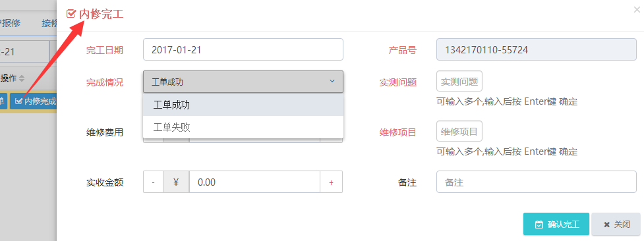Click the calendar-check icon on 确认完工
Screen dimensions: 644x241
(539, 225)
